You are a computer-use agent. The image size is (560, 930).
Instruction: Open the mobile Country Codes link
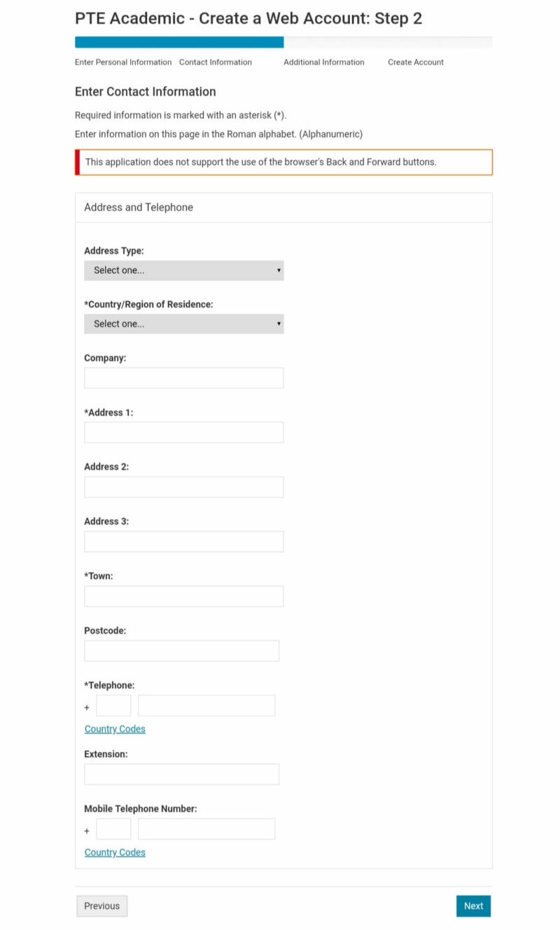point(114,852)
